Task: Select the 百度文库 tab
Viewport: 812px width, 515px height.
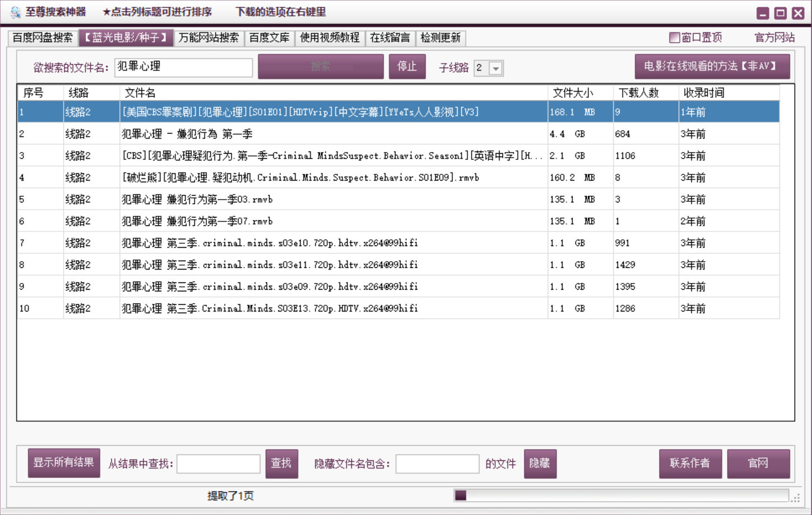Action: pos(269,37)
